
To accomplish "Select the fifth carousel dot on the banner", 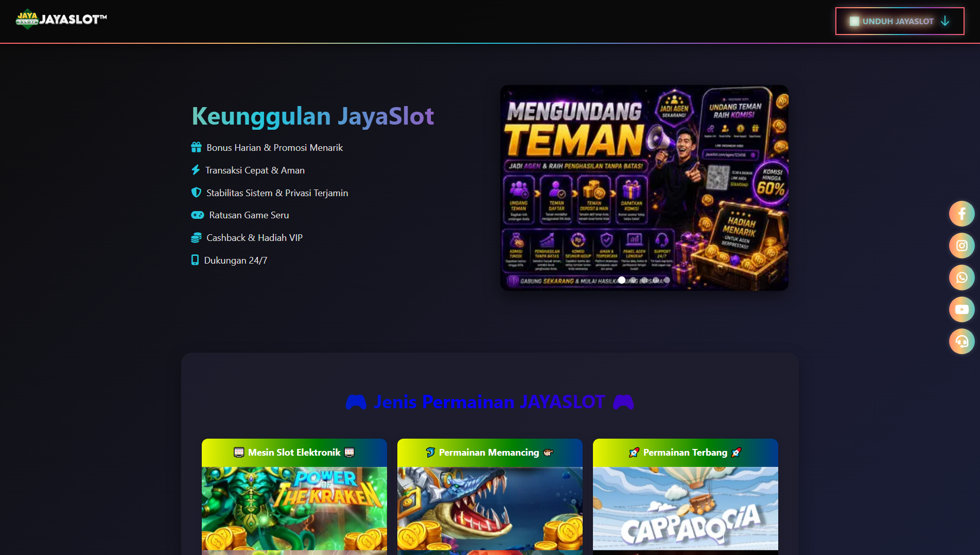I will click(x=667, y=280).
